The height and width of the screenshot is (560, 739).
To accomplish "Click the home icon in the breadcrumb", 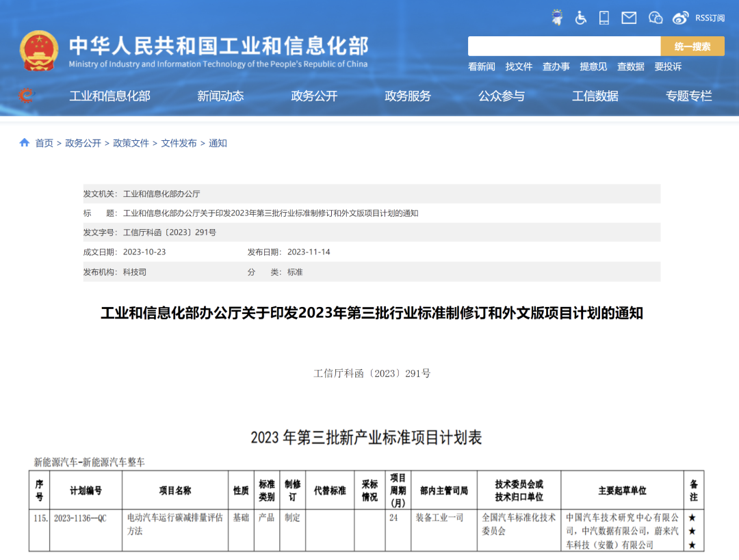I will [23, 143].
